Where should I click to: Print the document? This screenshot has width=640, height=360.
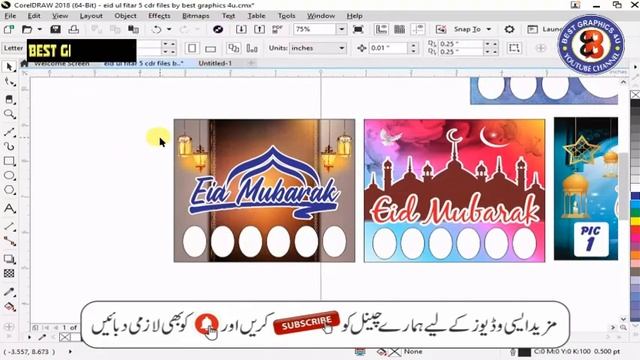tap(73, 29)
